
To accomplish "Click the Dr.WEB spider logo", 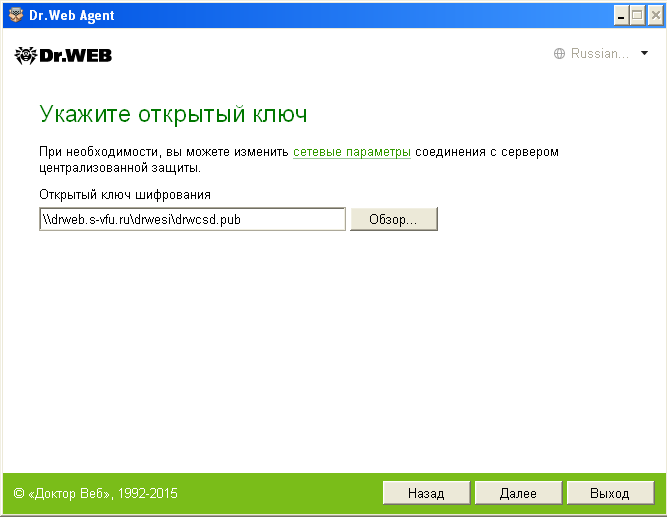I will pyautogui.click(x=26, y=56).
